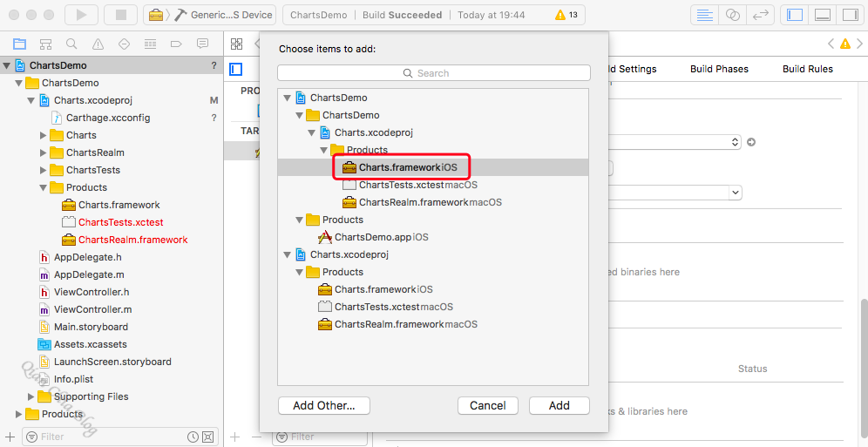Select ChartsTests.xctest macOS under ChartsDemo
This screenshot has width=868, height=447.
coord(418,185)
